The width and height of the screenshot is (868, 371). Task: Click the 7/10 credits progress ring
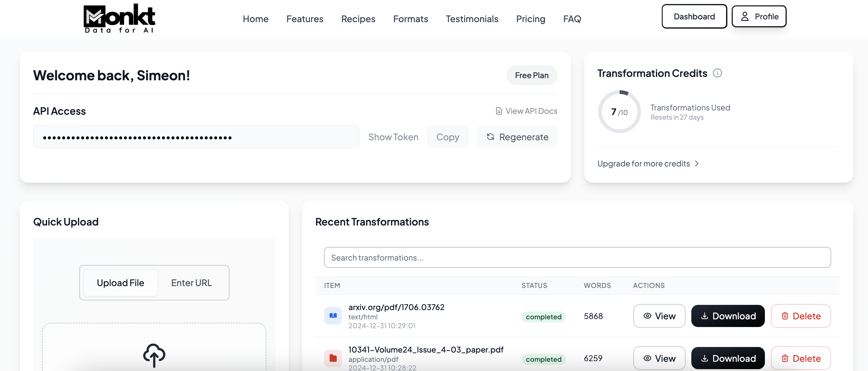pyautogui.click(x=619, y=112)
